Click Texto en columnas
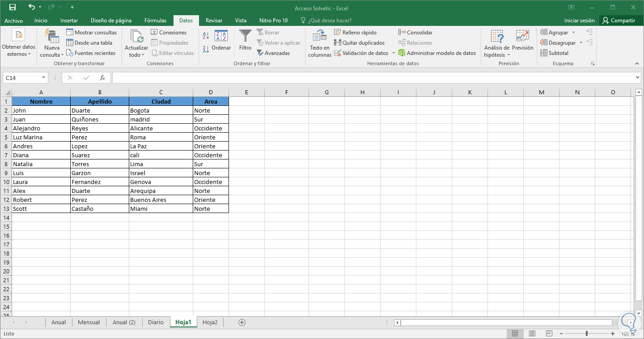 pyautogui.click(x=320, y=43)
